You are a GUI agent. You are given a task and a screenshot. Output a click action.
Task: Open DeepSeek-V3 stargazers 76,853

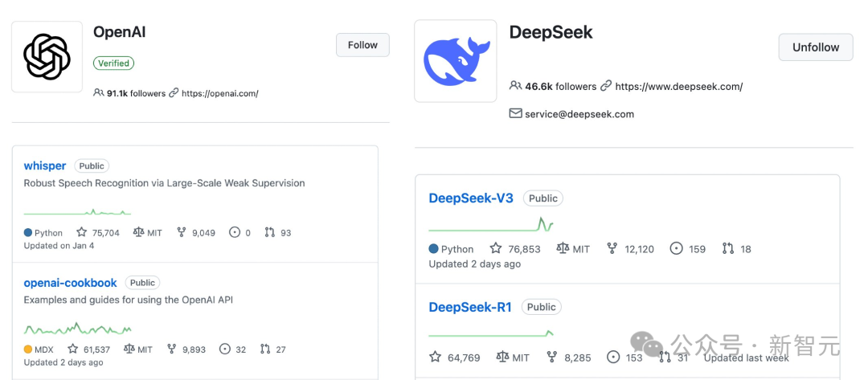click(515, 249)
